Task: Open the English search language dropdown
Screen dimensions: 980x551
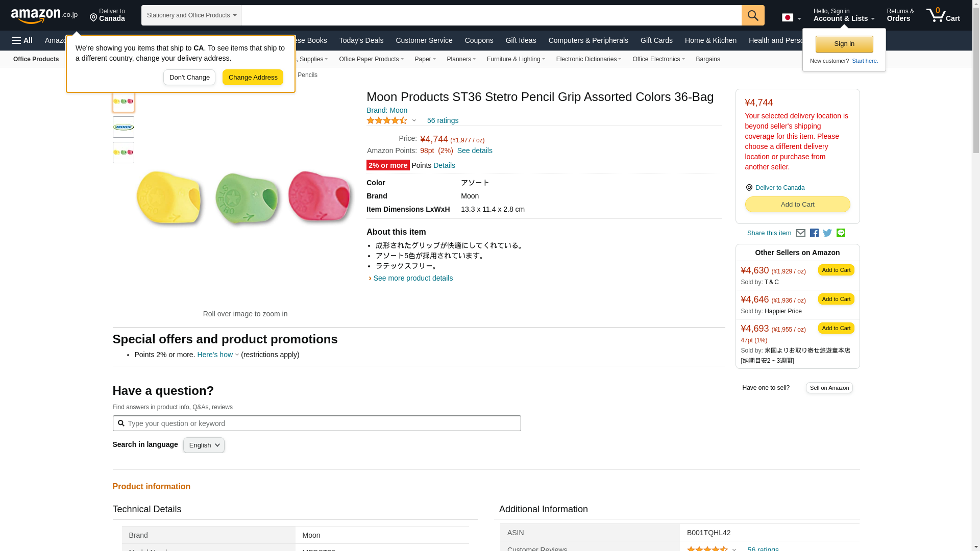Action: [204, 445]
